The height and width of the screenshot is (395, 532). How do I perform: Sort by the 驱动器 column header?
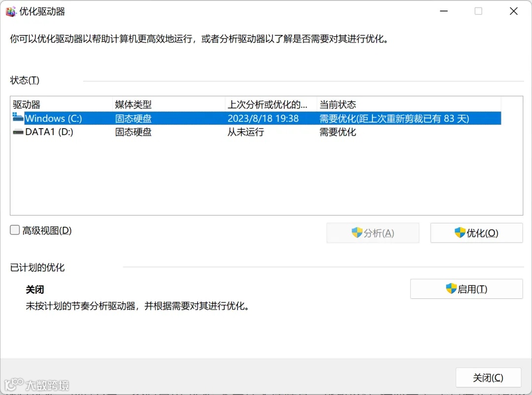61,104
